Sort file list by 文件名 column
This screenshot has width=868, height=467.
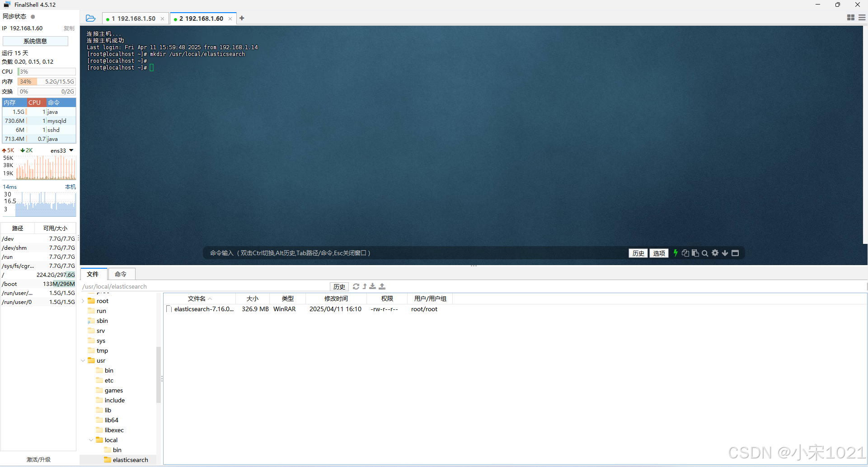click(x=200, y=299)
